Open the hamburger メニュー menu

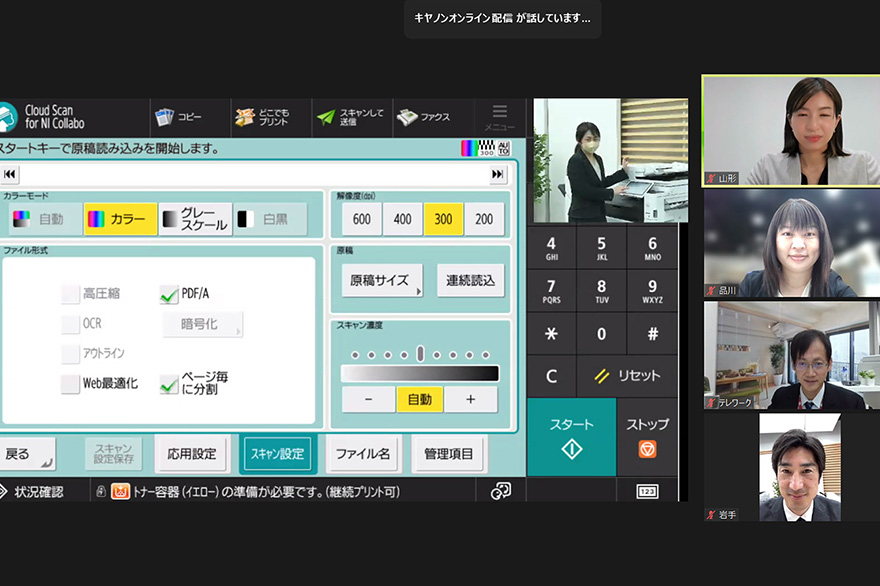pos(499,117)
